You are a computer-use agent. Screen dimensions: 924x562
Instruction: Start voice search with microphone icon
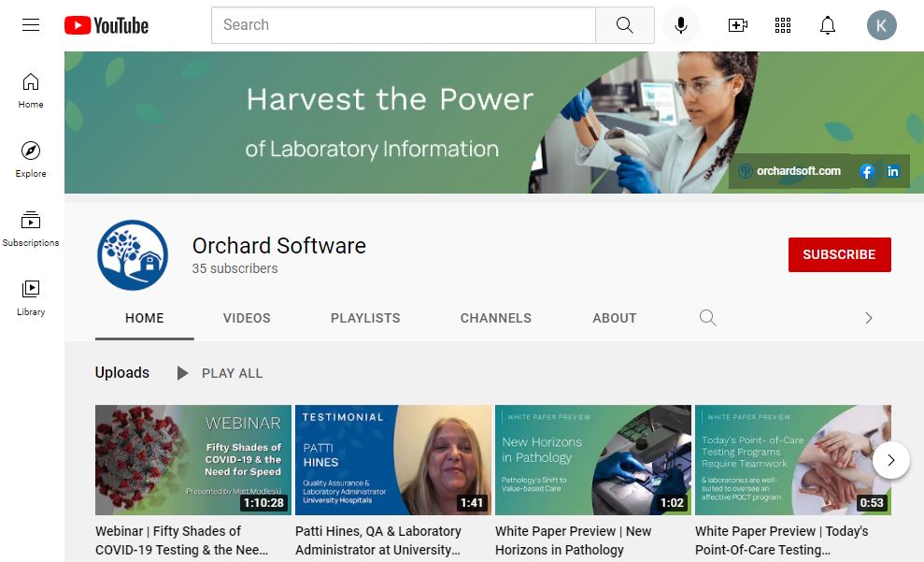(x=681, y=24)
